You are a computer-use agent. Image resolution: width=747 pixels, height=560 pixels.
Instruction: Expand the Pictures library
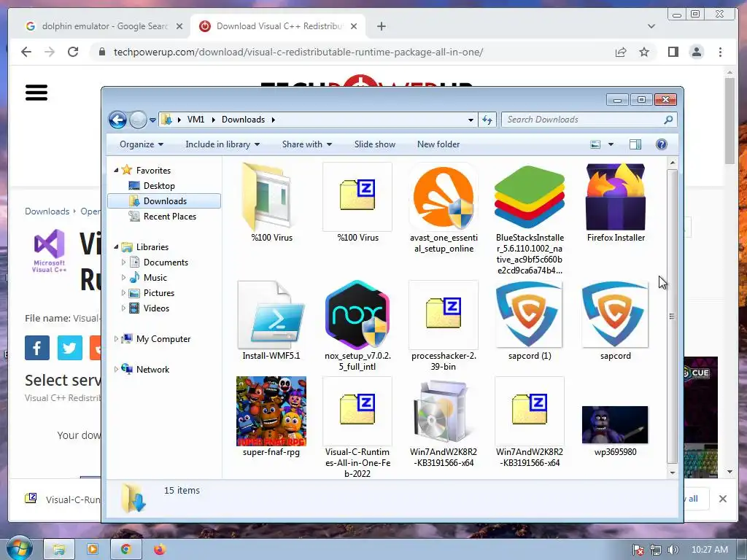click(124, 293)
